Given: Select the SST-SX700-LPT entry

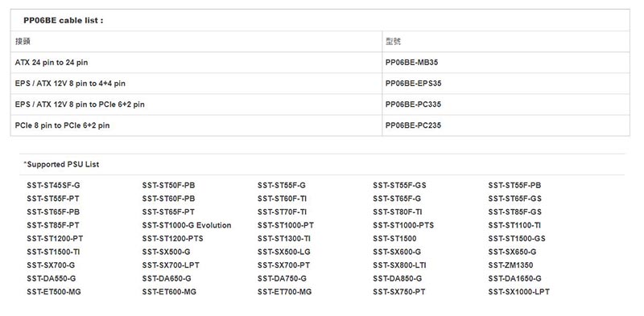Looking at the screenshot, I should point(171,265).
